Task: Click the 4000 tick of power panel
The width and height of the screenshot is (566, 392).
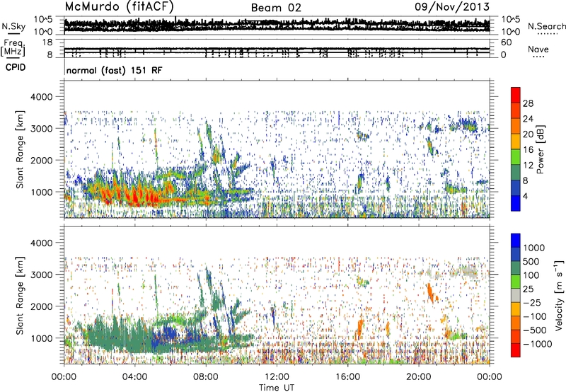Action: click(x=42, y=97)
